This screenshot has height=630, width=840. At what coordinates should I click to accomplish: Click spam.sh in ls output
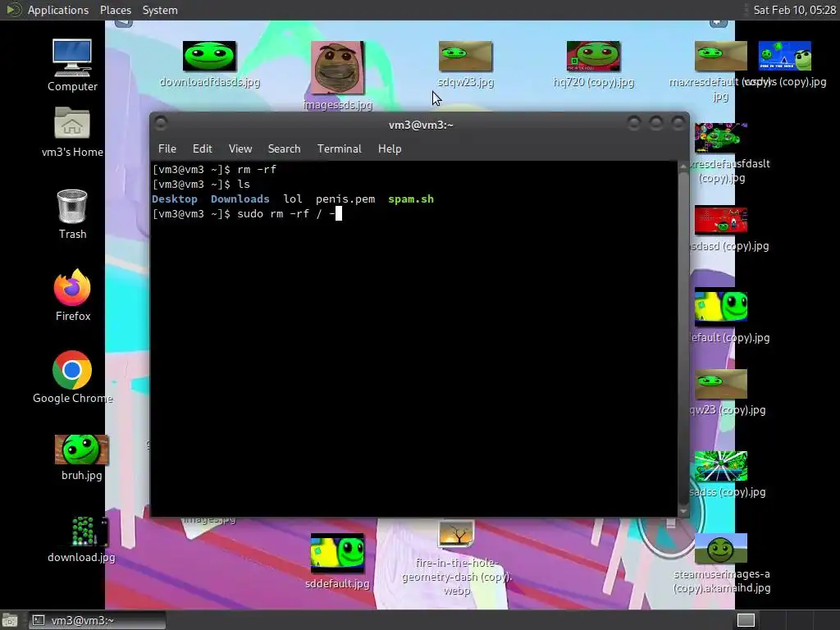(411, 199)
